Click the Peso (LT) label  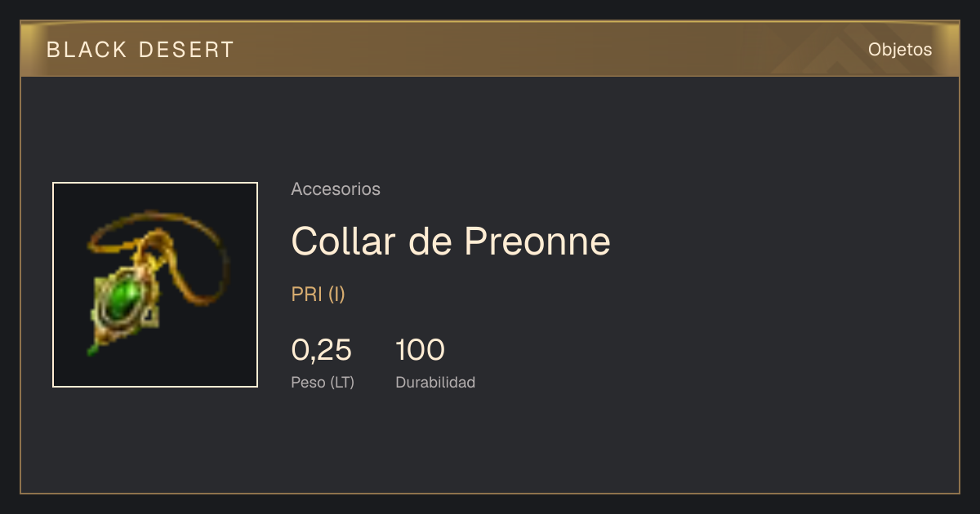(x=323, y=382)
